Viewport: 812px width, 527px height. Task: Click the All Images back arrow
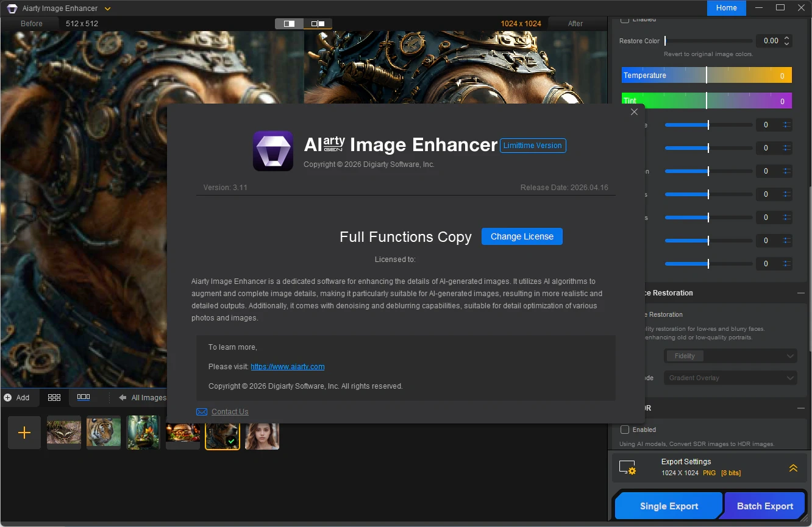coord(123,398)
